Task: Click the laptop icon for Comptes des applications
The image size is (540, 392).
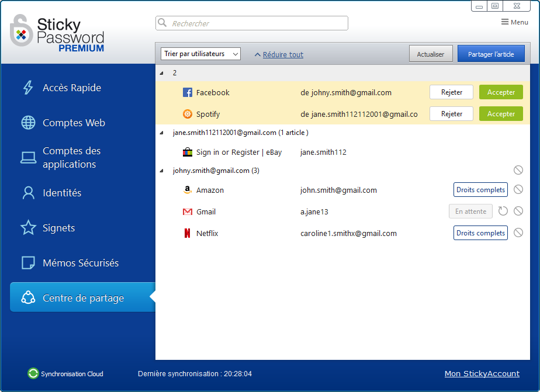Action: pyautogui.click(x=28, y=158)
